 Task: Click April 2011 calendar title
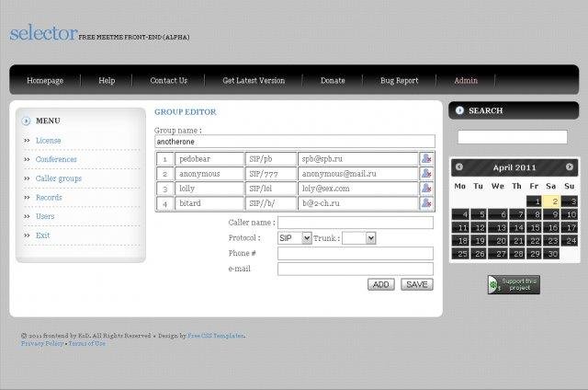pyautogui.click(x=514, y=167)
